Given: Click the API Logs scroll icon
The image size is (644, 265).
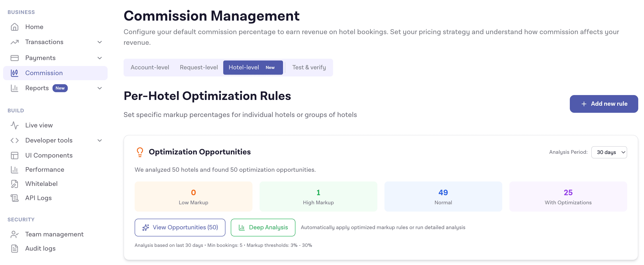Looking at the screenshot, I should pyautogui.click(x=14, y=198).
